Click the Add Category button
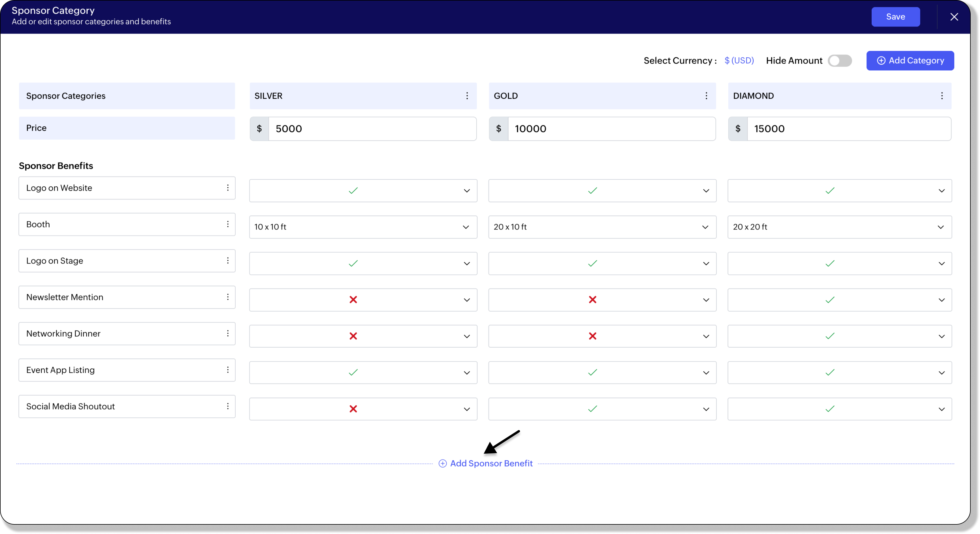 (x=910, y=61)
